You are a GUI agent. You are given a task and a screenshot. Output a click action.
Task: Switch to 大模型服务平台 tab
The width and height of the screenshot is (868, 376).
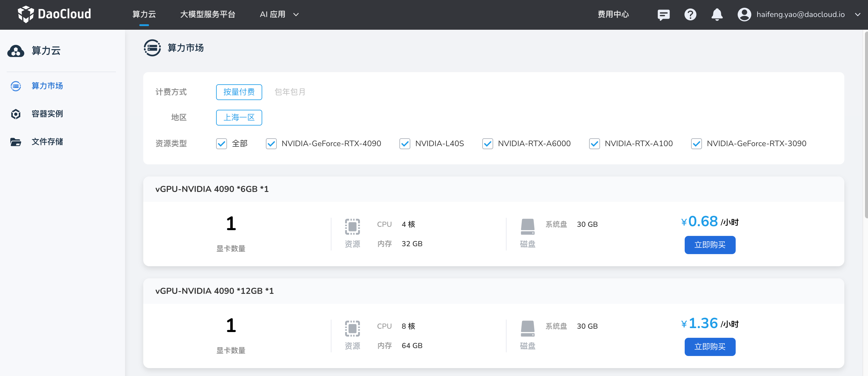208,15
